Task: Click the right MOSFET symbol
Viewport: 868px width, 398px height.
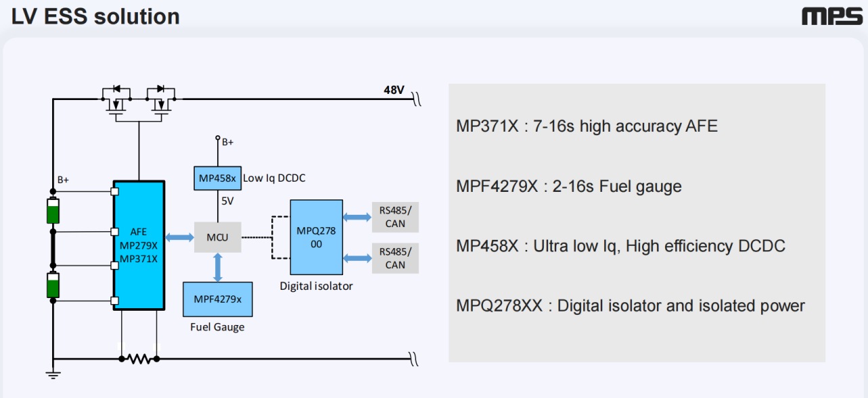Action: coord(161,100)
